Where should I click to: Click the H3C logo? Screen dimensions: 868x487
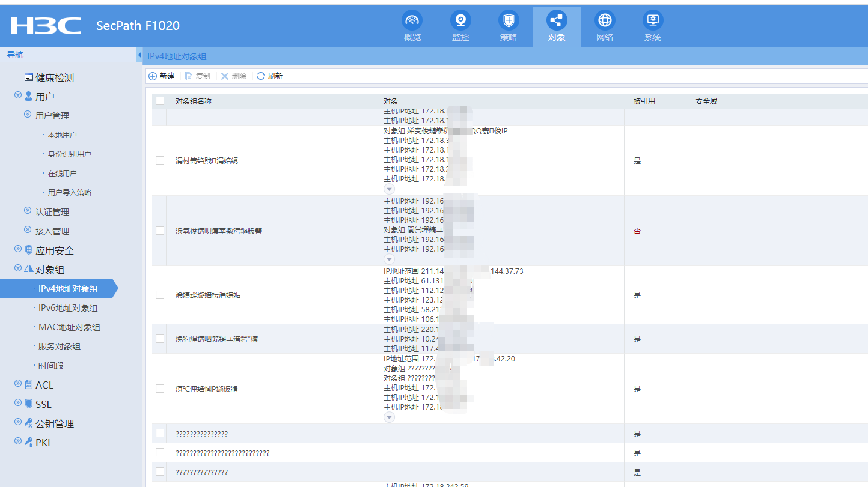(x=45, y=26)
